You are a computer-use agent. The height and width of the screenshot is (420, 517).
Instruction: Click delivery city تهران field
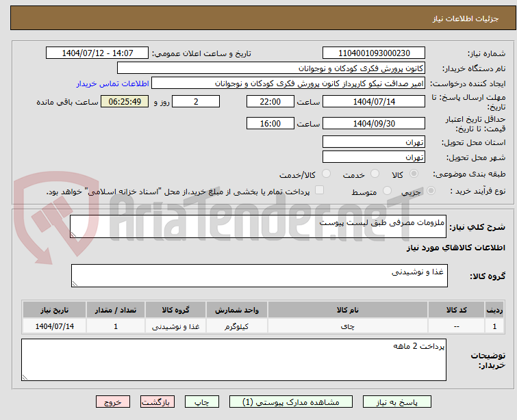(x=374, y=157)
